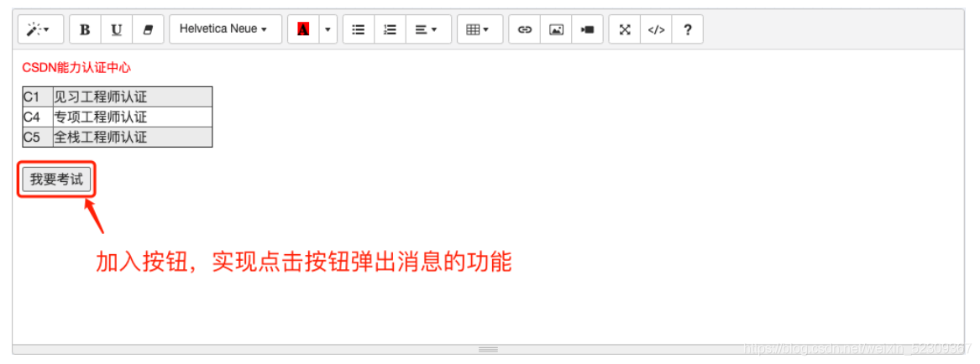Switch to code view
980x364 pixels.
[656, 29]
